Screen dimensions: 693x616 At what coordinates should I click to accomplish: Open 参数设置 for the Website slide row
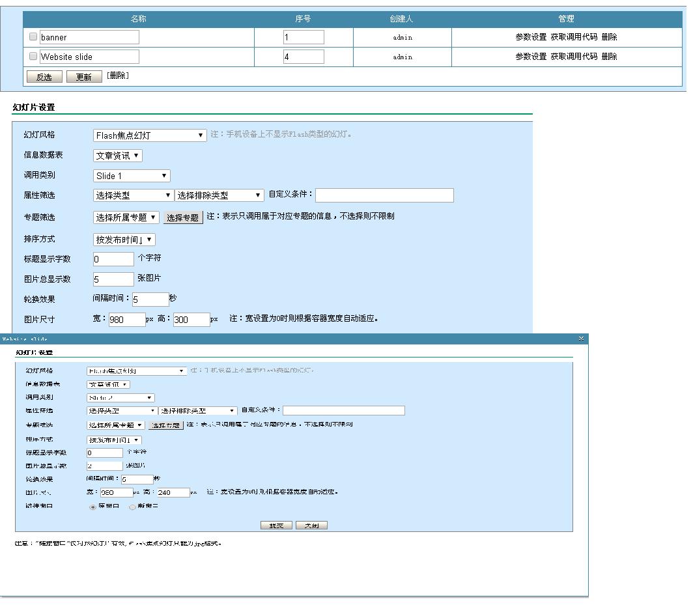pyautogui.click(x=531, y=57)
